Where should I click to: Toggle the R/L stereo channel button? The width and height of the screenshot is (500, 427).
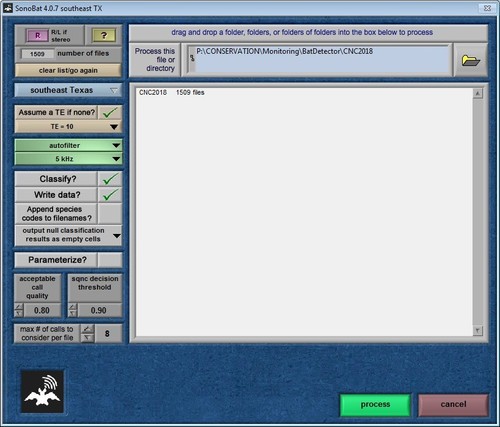38,35
